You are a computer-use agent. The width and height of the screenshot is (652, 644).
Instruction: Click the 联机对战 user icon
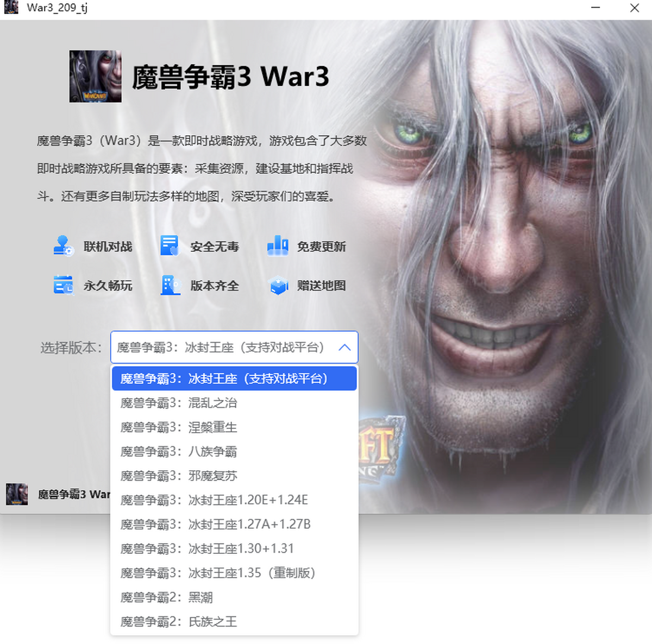point(63,246)
